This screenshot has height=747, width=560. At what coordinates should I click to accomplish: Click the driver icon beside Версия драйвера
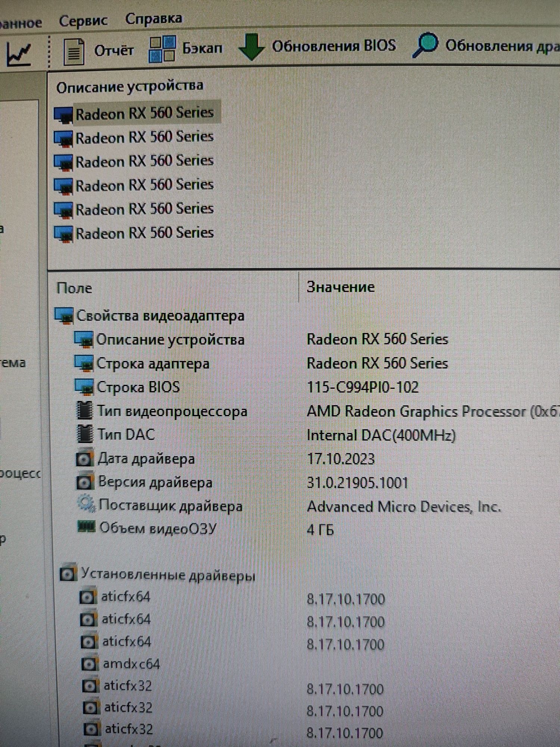coord(85,482)
